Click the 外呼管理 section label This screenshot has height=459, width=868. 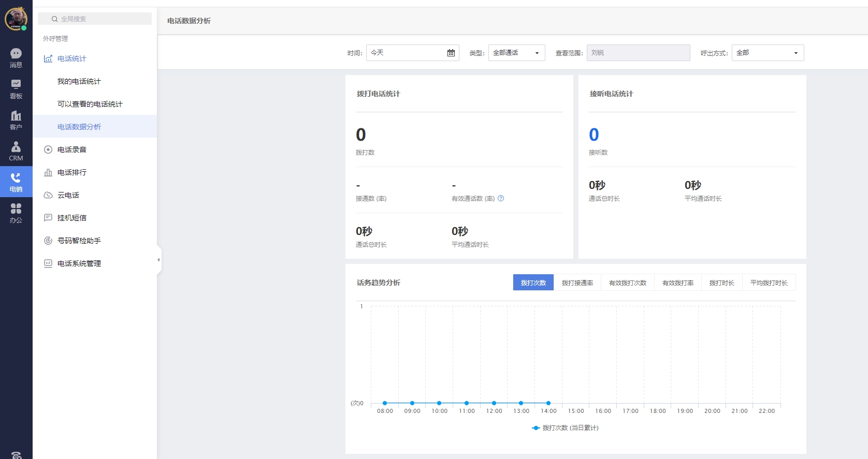tap(55, 39)
